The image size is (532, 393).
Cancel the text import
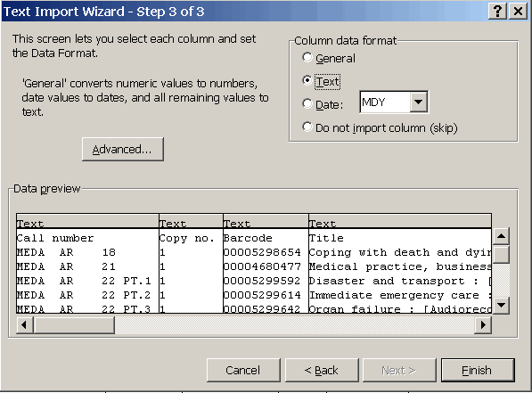click(243, 370)
